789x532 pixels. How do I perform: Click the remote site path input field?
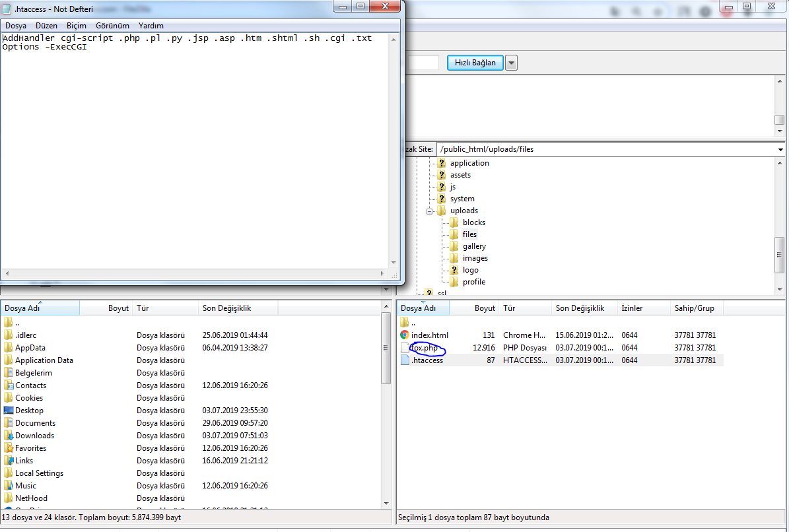tap(606, 149)
